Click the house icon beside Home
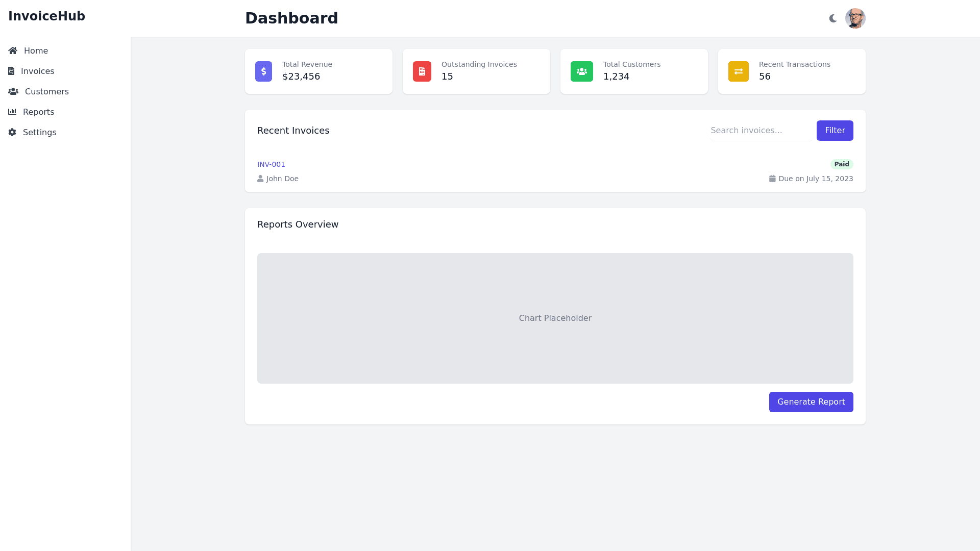The height and width of the screenshot is (551, 980). [x=13, y=51]
